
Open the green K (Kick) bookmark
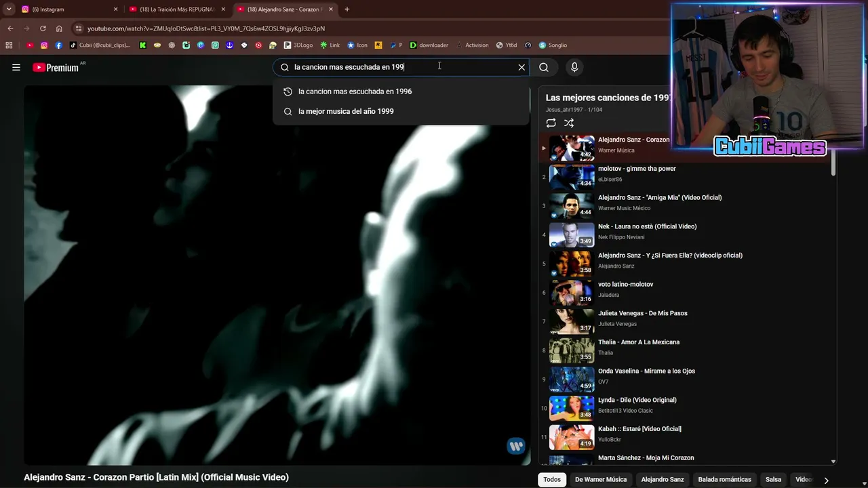pos(142,45)
